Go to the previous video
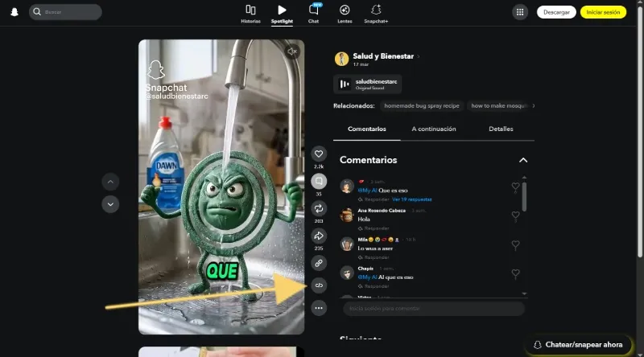This screenshot has height=357, width=644. 110,182
